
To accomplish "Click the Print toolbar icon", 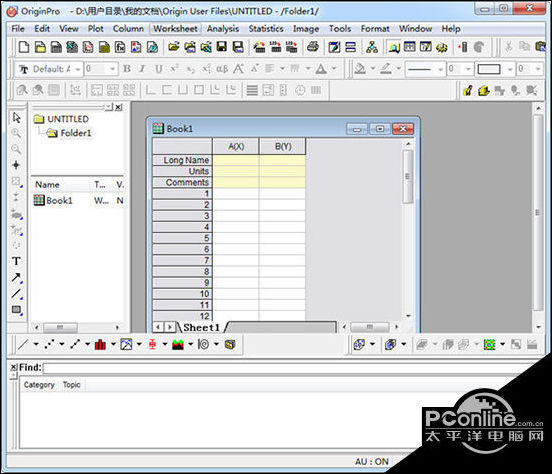I will tap(313, 47).
